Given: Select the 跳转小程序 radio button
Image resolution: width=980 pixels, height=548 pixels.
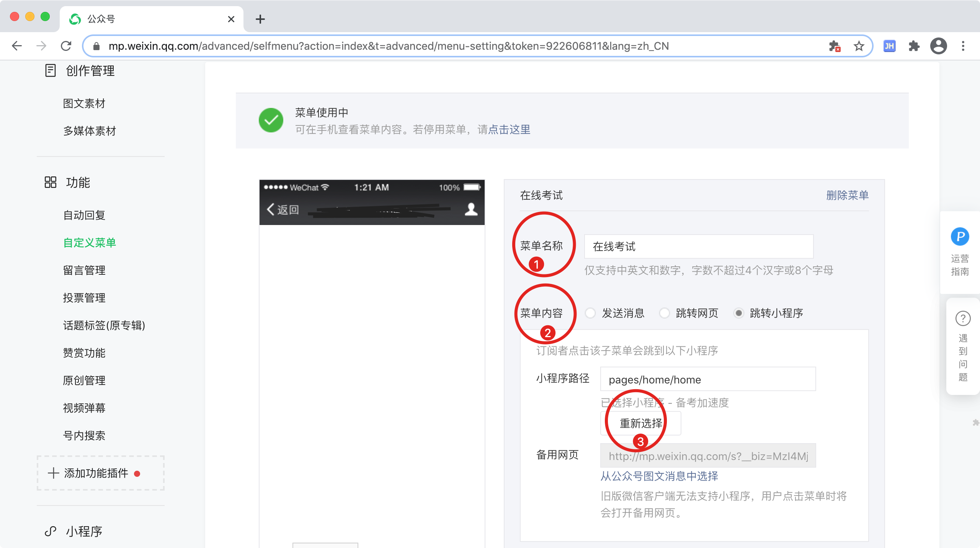Looking at the screenshot, I should [x=738, y=313].
